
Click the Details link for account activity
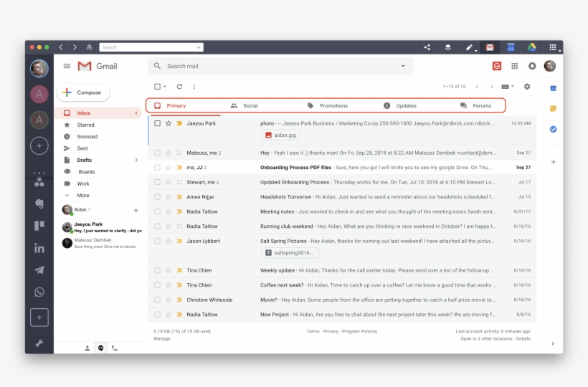(x=523, y=339)
